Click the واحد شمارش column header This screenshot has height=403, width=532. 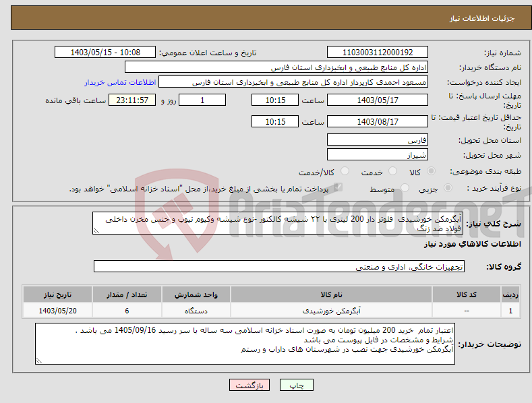coord(196,294)
